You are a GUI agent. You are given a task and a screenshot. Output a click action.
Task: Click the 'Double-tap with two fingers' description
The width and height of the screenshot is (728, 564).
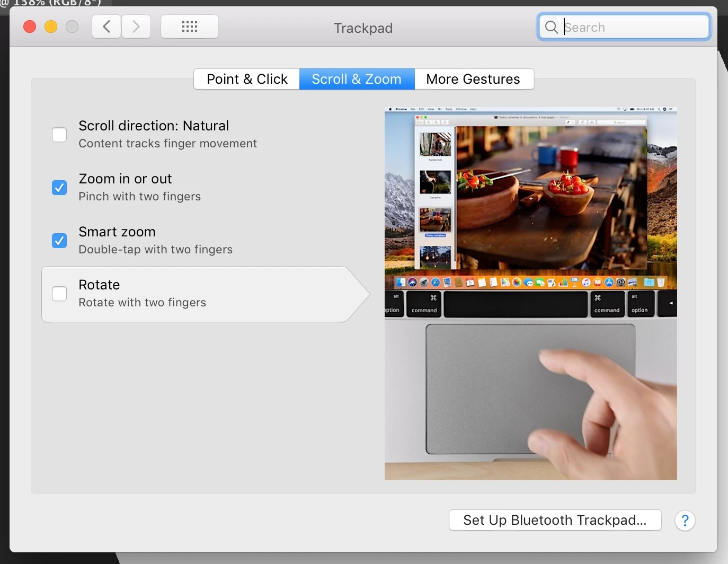pos(155,250)
